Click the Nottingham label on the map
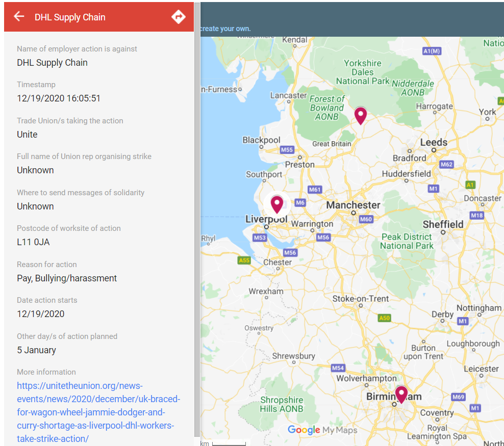Image resolution: width=504 pixels, height=446 pixels. (x=479, y=308)
